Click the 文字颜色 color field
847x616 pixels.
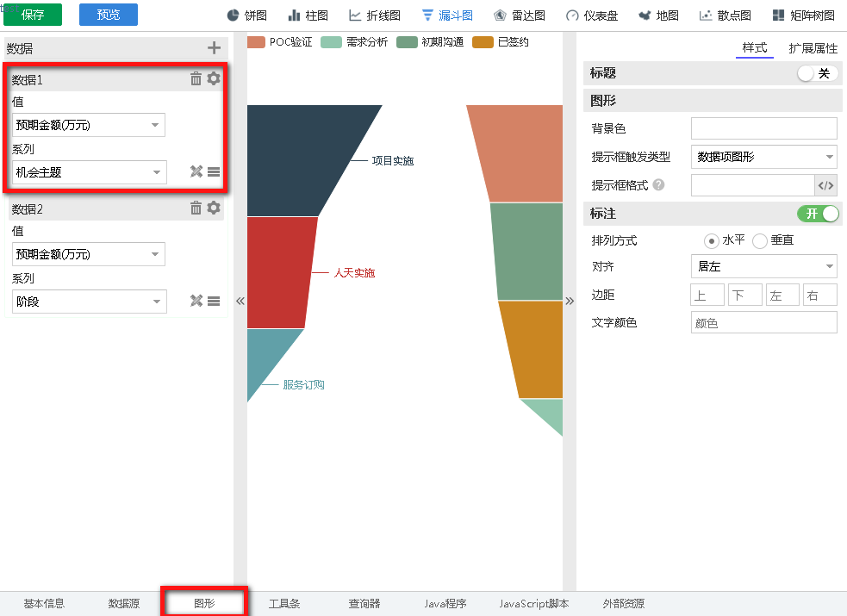pos(763,323)
